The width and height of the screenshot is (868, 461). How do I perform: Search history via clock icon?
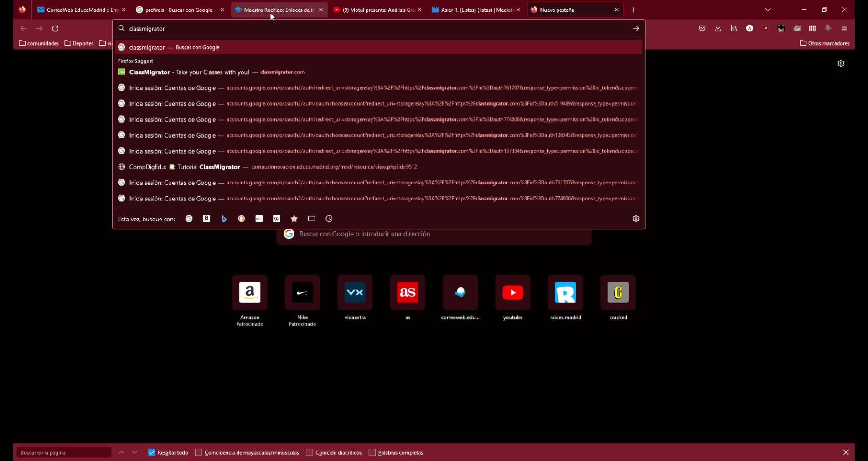pyautogui.click(x=329, y=219)
